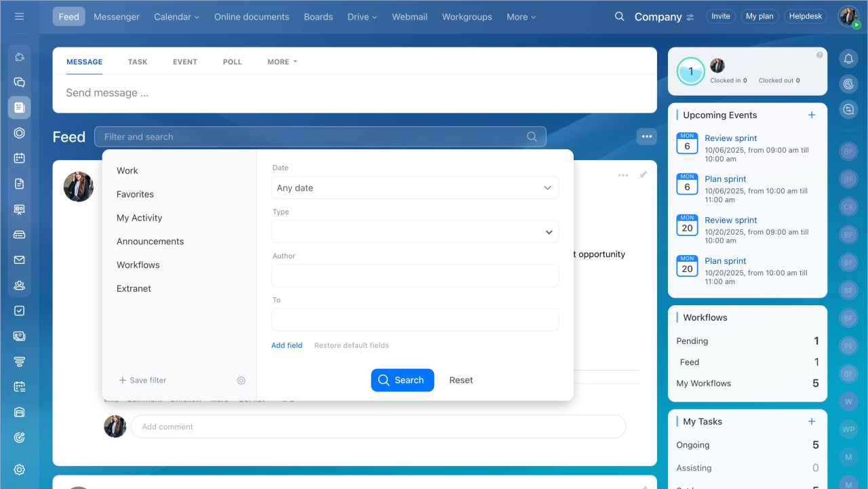868x489 pixels.
Task: Open filter settings gear icon
Action: [241, 380]
